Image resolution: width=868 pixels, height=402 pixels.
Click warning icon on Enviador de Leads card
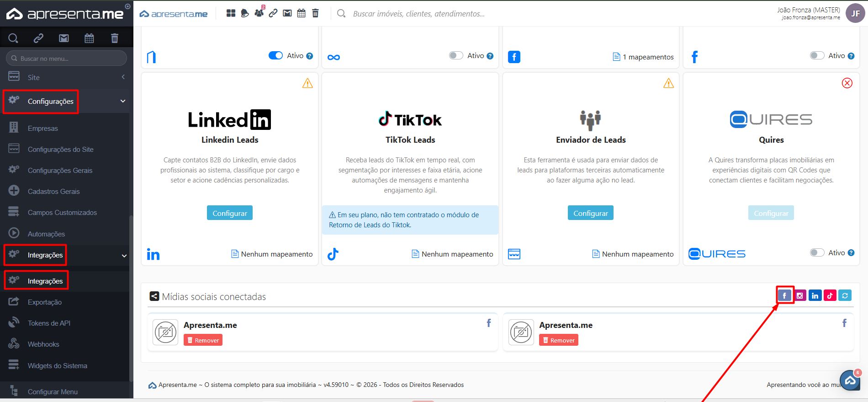pyautogui.click(x=669, y=83)
